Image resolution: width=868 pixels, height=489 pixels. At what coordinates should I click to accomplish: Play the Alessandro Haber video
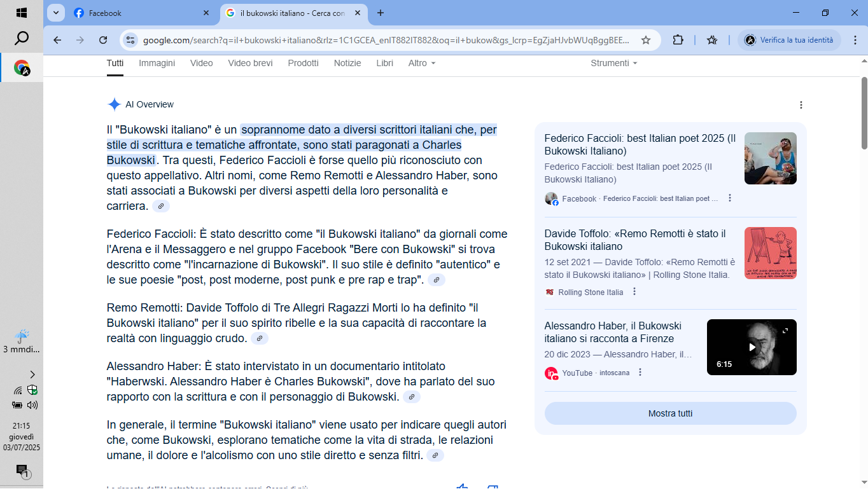(752, 347)
